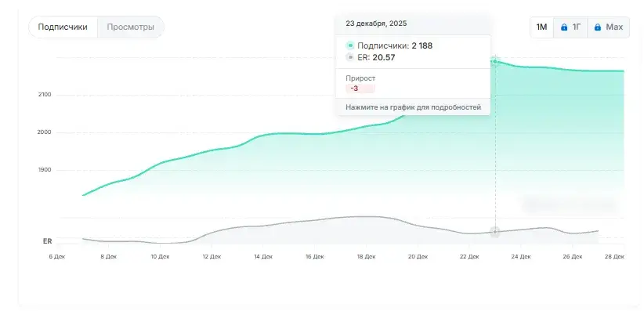Switch to the Просмотры tab

pyautogui.click(x=131, y=27)
